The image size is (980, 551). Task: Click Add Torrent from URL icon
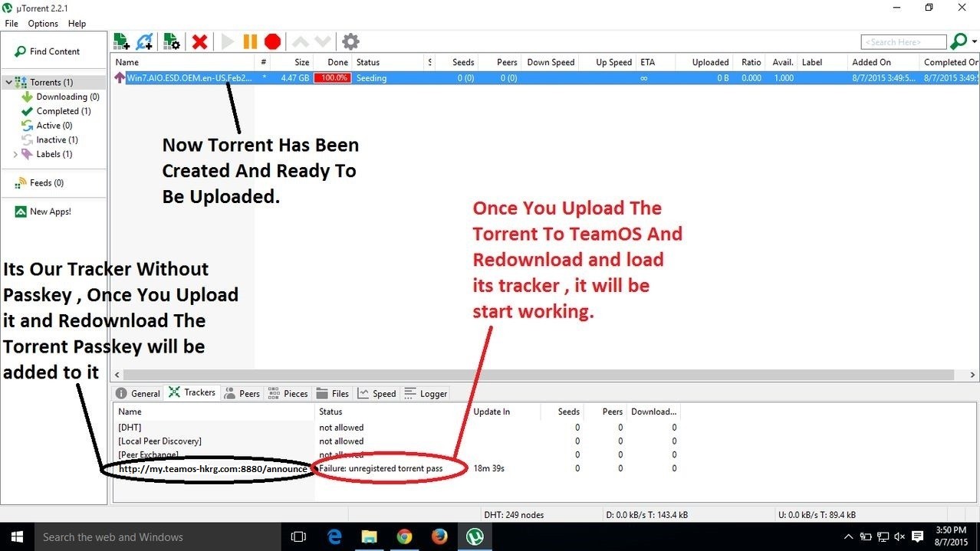(144, 41)
